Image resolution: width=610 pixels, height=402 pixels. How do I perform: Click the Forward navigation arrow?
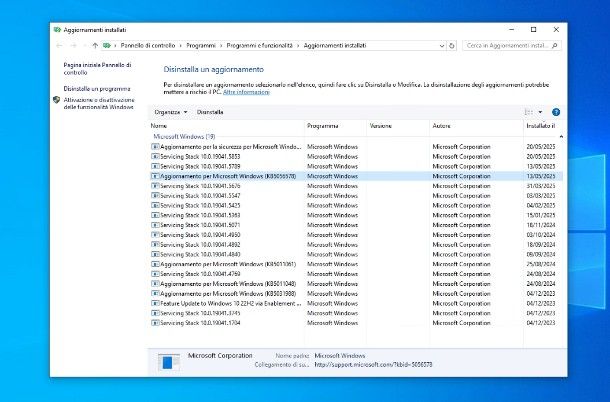pos(73,46)
